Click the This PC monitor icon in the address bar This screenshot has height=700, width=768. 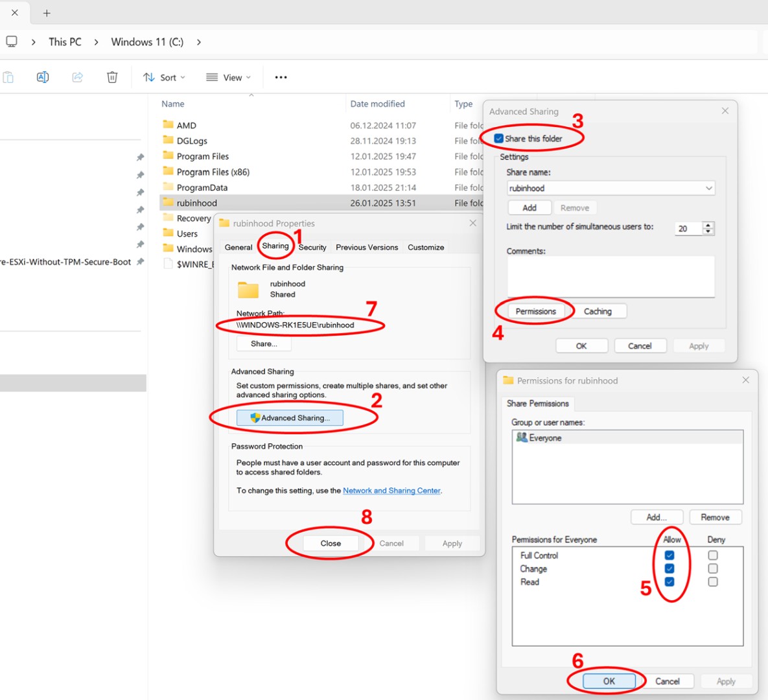[x=12, y=41]
